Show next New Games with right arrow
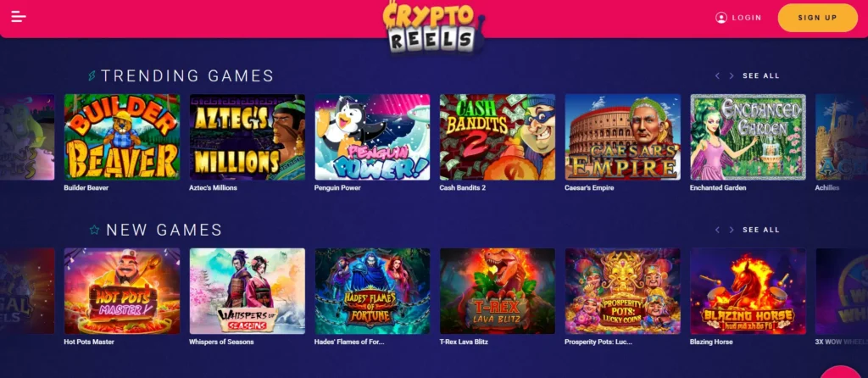This screenshot has height=378, width=868. pos(732,230)
